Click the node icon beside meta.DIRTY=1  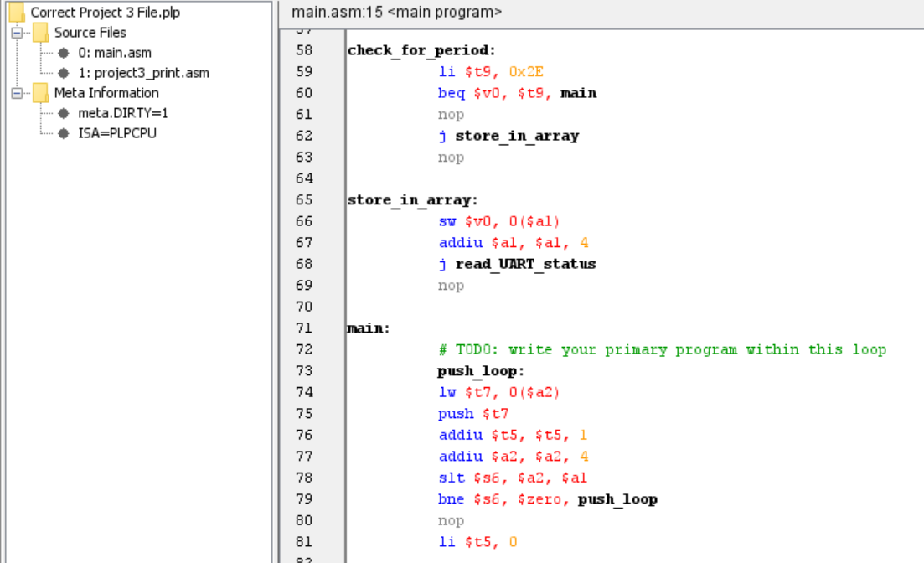[63, 113]
